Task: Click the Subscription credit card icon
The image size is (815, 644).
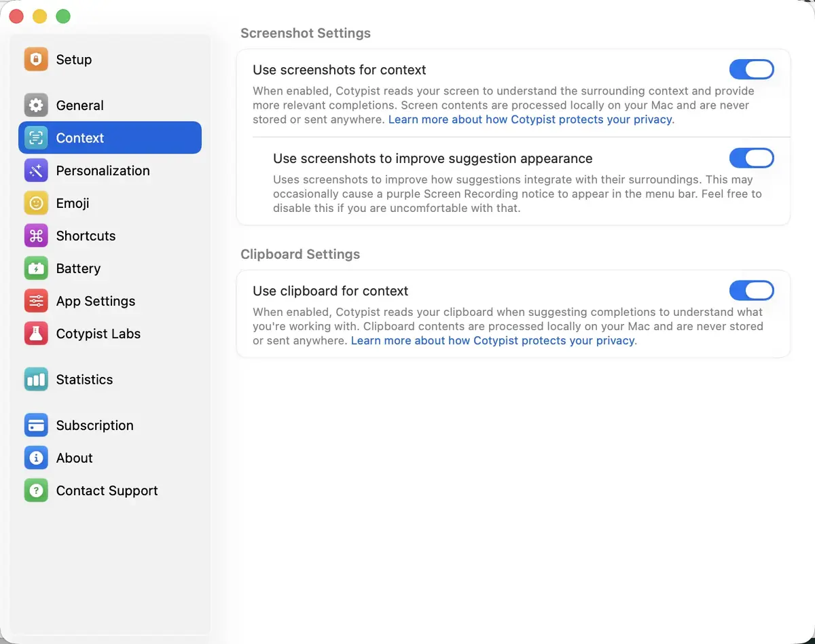Action: tap(36, 425)
